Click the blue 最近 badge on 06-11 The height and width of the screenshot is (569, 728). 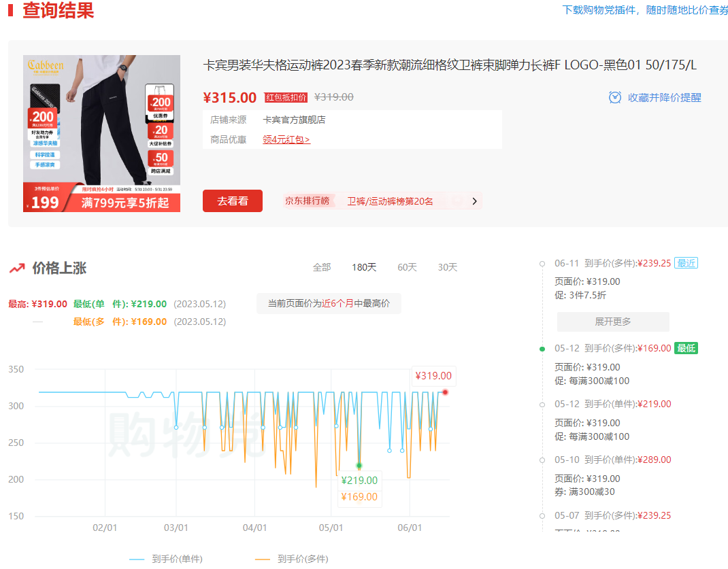coord(686,263)
